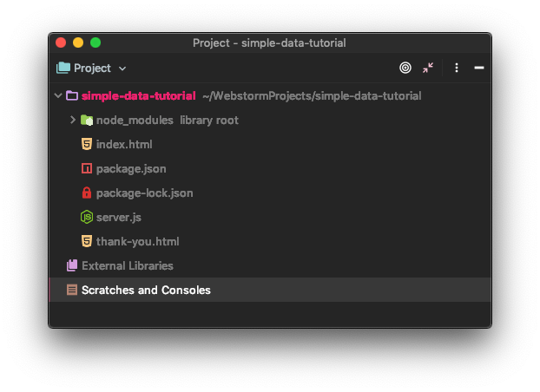Click the npm icon beside package.json
This screenshot has height=392, width=540.
(87, 168)
